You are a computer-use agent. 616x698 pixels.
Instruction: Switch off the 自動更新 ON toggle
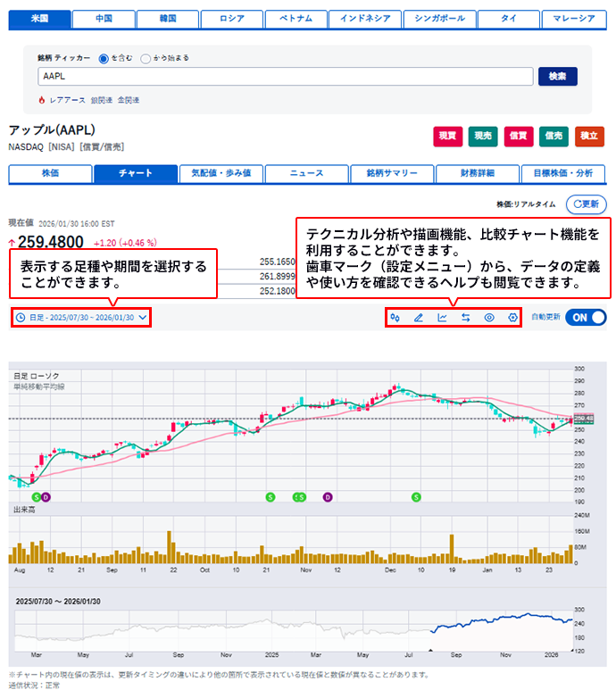pos(586,318)
